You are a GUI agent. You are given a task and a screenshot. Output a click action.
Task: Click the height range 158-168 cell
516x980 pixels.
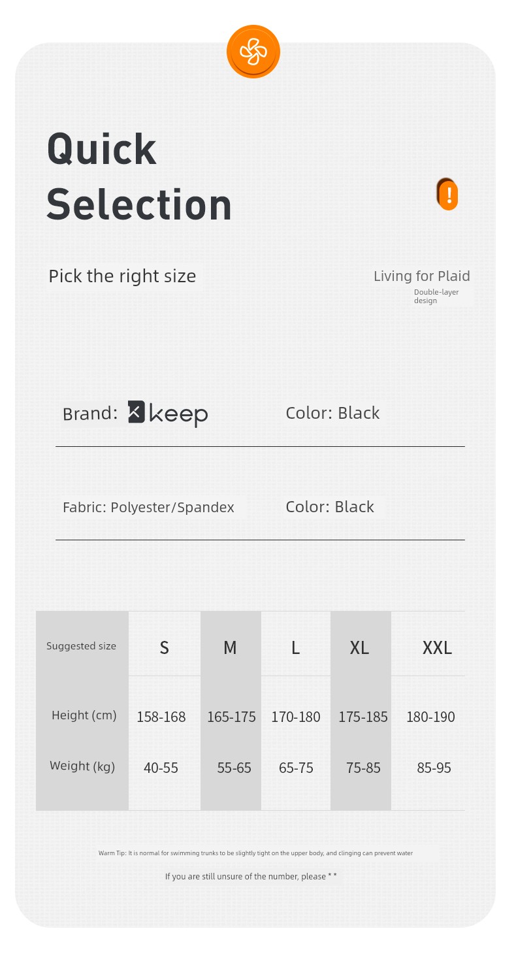161,717
